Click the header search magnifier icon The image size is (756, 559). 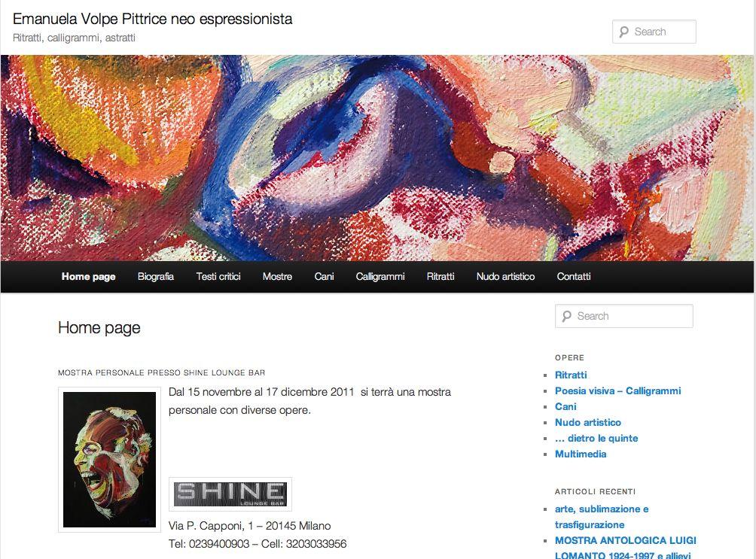(x=624, y=32)
